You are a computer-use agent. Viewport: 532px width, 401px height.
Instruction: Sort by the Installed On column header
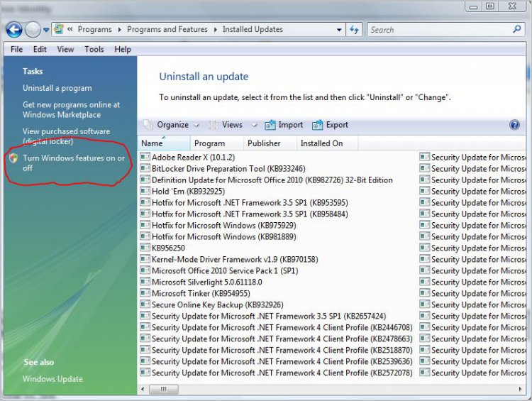click(327, 143)
